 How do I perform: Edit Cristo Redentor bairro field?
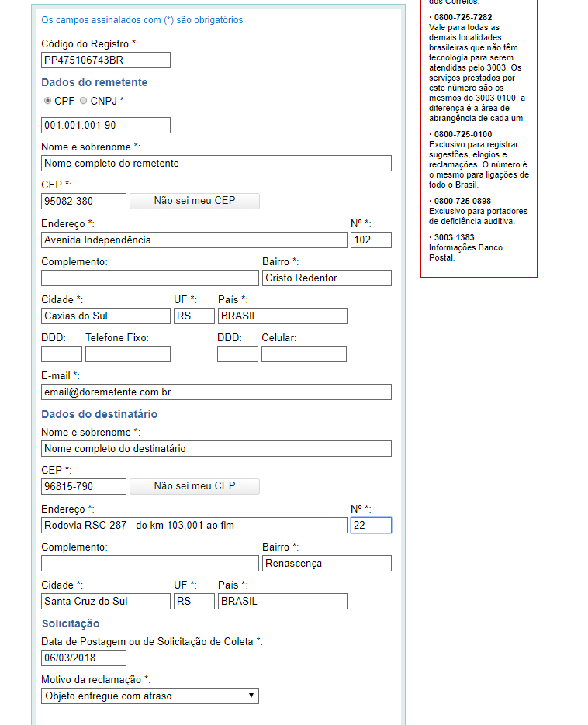[x=327, y=278]
